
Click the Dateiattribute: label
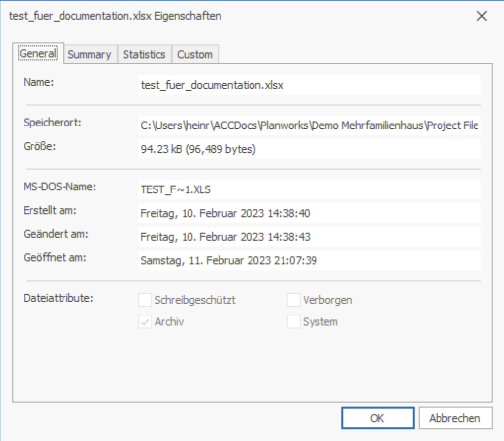[x=58, y=298]
